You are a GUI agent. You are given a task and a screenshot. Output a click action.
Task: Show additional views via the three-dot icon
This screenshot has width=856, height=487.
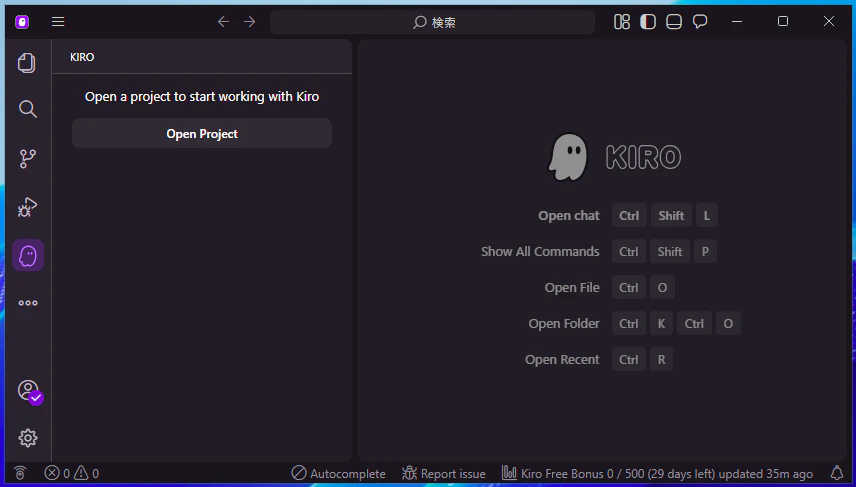28,303
